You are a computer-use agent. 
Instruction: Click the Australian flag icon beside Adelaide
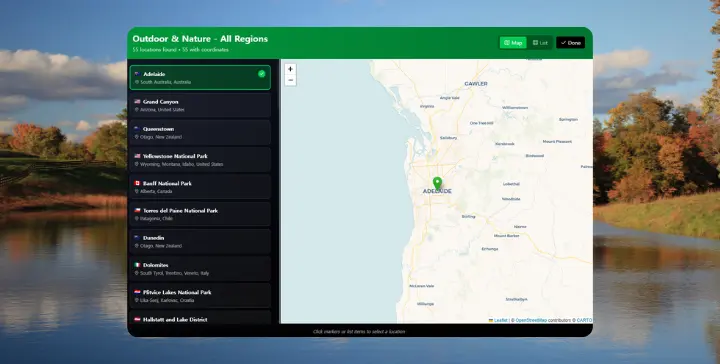click(x=137, y=74)
